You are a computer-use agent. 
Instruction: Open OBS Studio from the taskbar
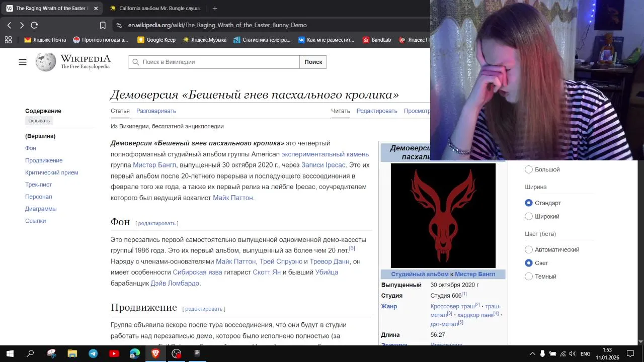[177, 353]
